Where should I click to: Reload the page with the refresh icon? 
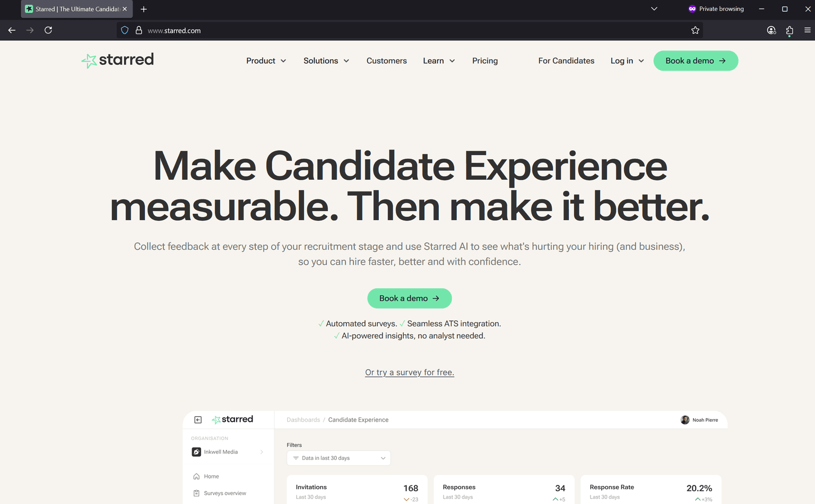point(48,30)
